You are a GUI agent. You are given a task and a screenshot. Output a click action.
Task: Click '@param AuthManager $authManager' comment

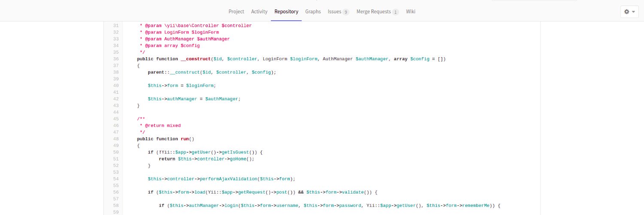point(187,39)
